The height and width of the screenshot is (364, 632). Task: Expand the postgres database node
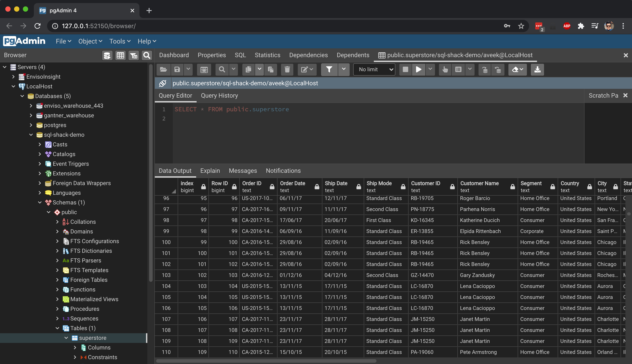[x=31, y=125]
